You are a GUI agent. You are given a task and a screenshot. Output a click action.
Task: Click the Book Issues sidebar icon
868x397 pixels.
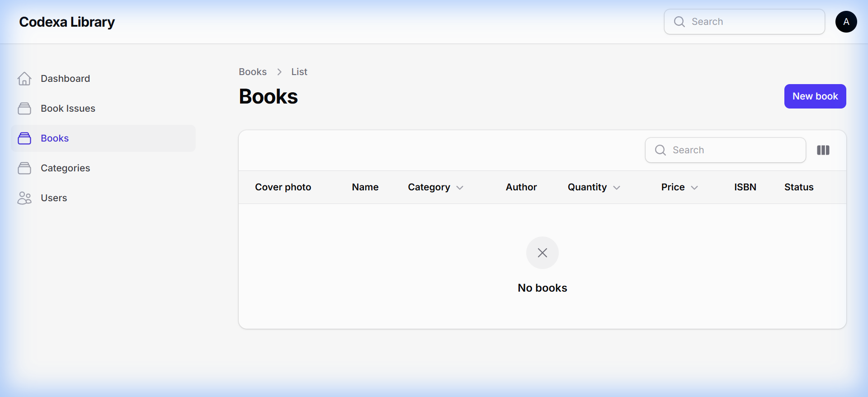pos(24,109)
